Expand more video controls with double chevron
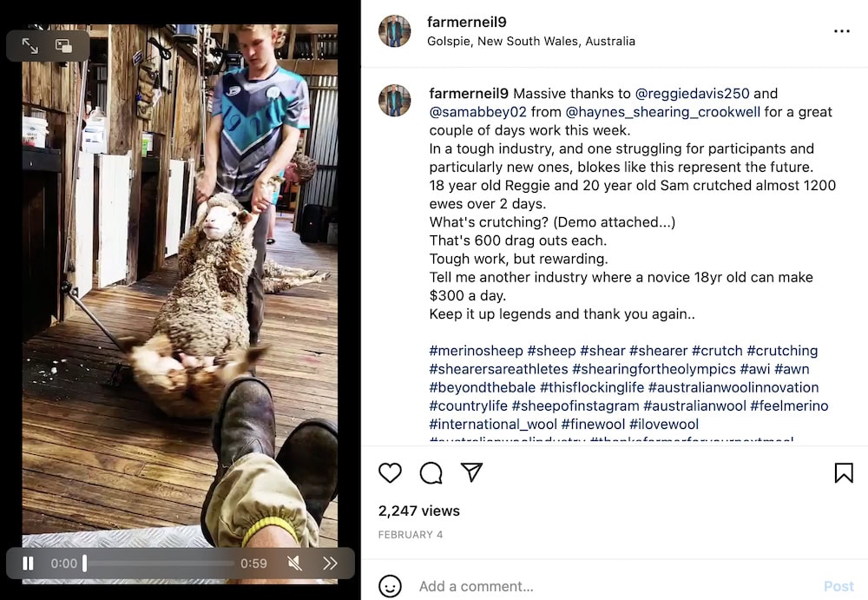This screenshot has height=600, width=868. (x=330, y=564)
